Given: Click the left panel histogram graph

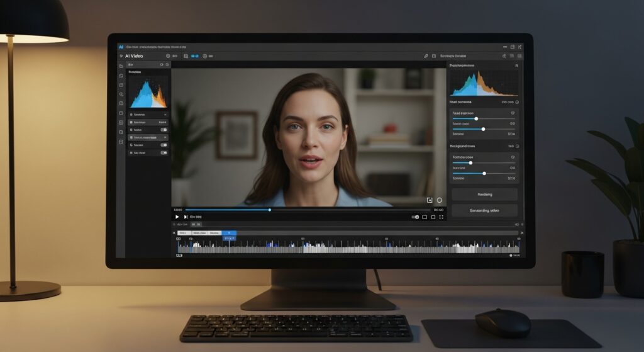Looking at the screenshot, I should (148, 92).
